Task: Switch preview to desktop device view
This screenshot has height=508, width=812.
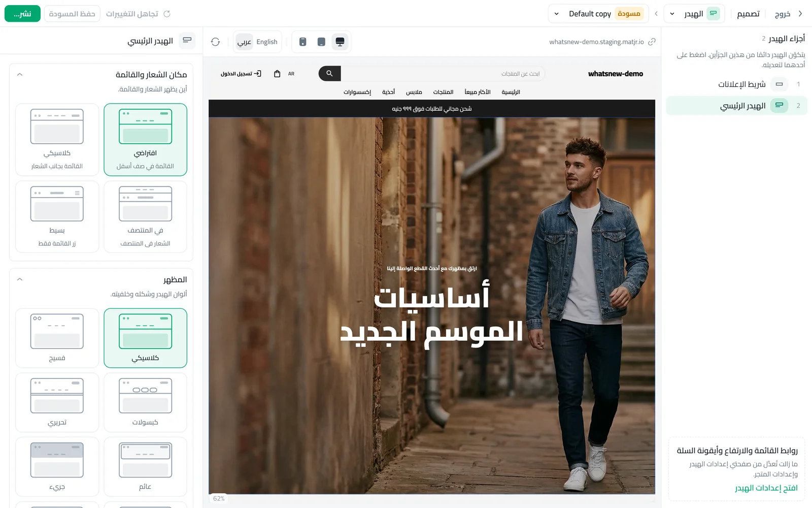Action: [340, 42]
